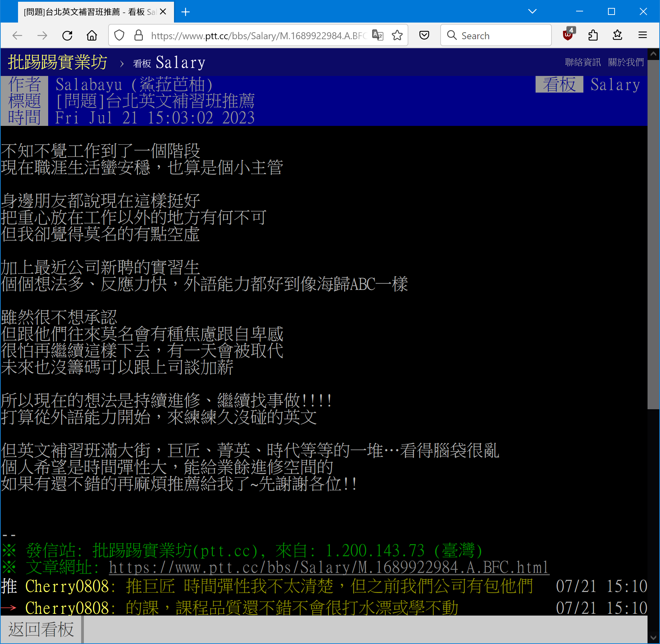Click the 發信站 source line
Image resolution: width=660 pixels, height=644 pixels.
243,551
